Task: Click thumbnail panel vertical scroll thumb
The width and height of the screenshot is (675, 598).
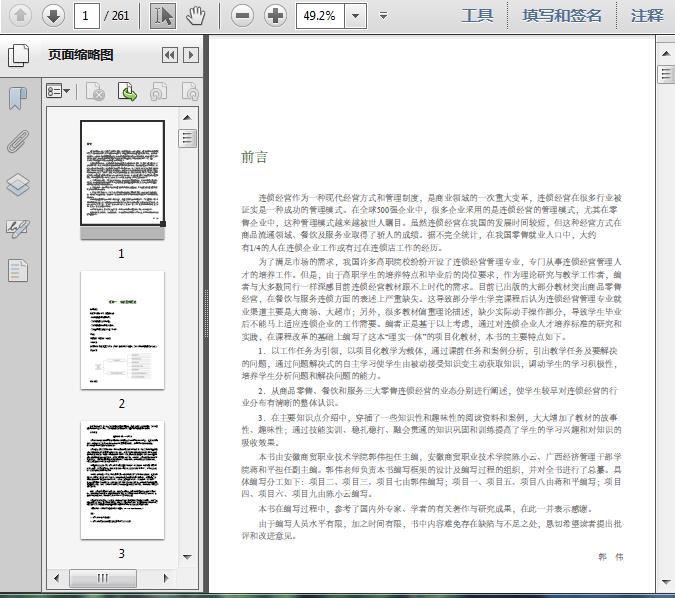Action: (187, 138)
